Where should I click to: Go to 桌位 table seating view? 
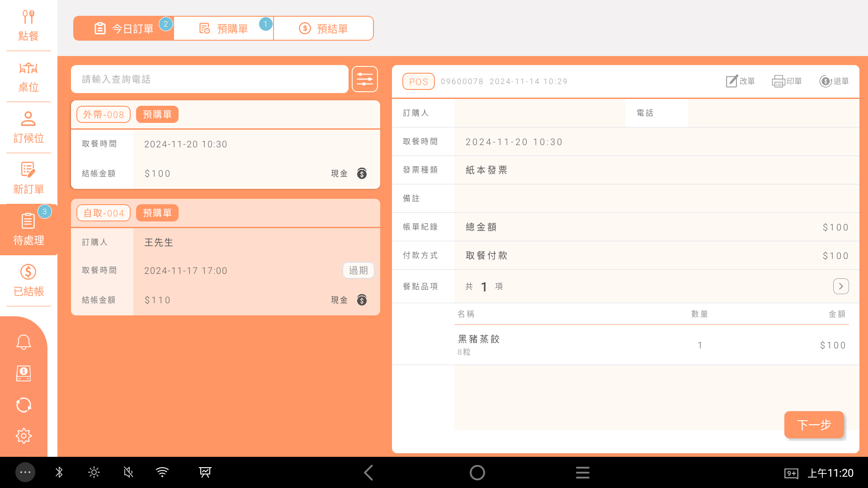28,77
